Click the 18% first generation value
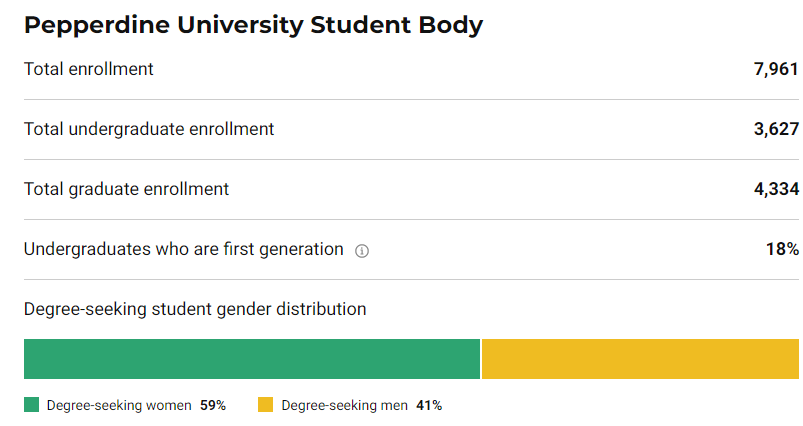Image resolution: width=803 pixels, height=426 pixels. (x=782, y=250)
